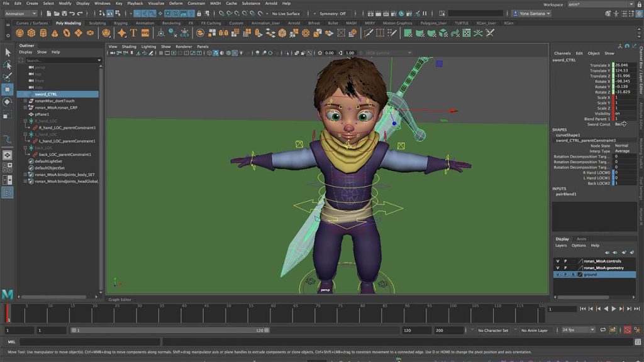The width and height of the screenshot is (644, 362).
Task: Create a polygon torus from the shelf
Action: [x=67, y=33]
